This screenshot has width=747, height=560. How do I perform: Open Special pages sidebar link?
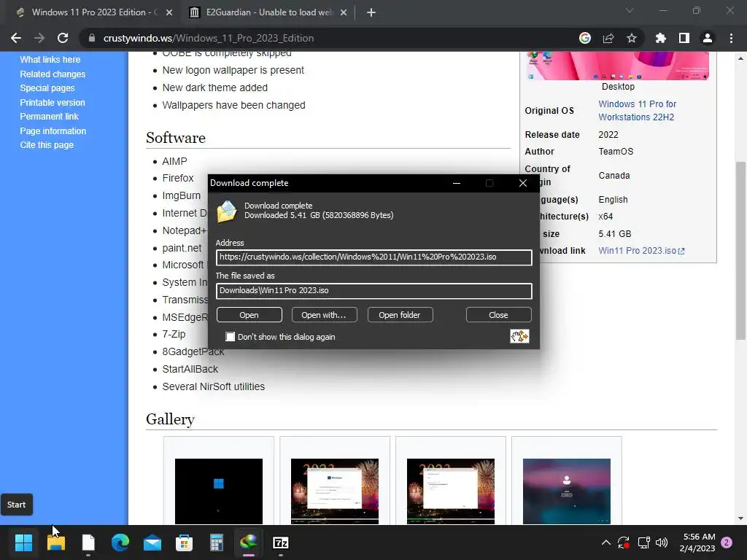47,88
